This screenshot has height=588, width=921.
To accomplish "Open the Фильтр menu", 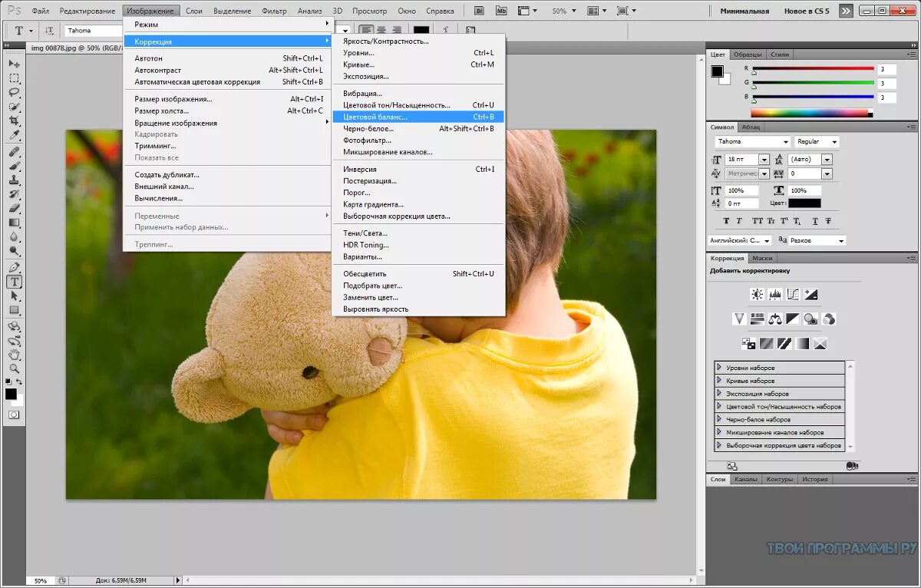I will tap(274, 11).
